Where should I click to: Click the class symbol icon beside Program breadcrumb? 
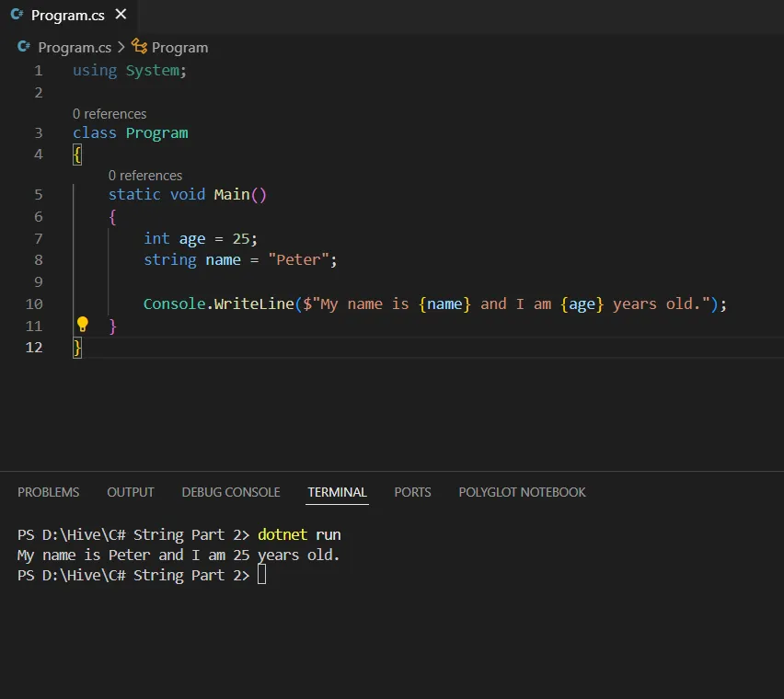click(x=139, y=47)
